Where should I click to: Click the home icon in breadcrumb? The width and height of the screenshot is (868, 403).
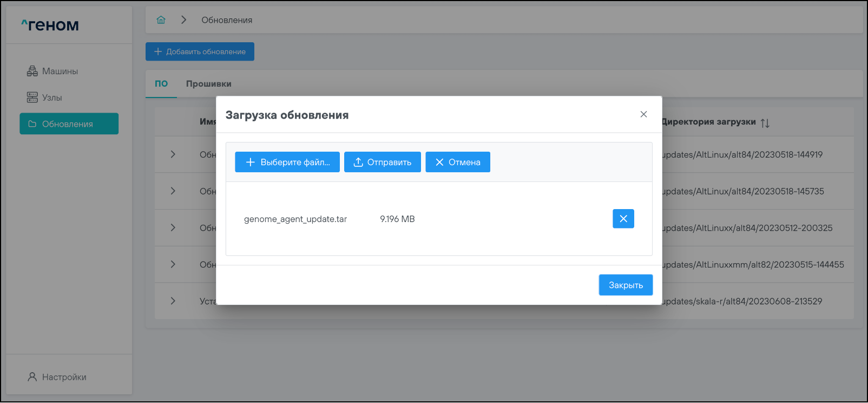161,20
